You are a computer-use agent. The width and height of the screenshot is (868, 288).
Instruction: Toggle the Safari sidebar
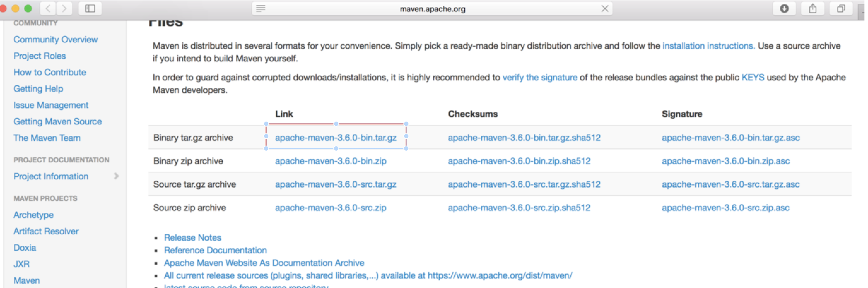pyautogui.click(x=90, y=9)
